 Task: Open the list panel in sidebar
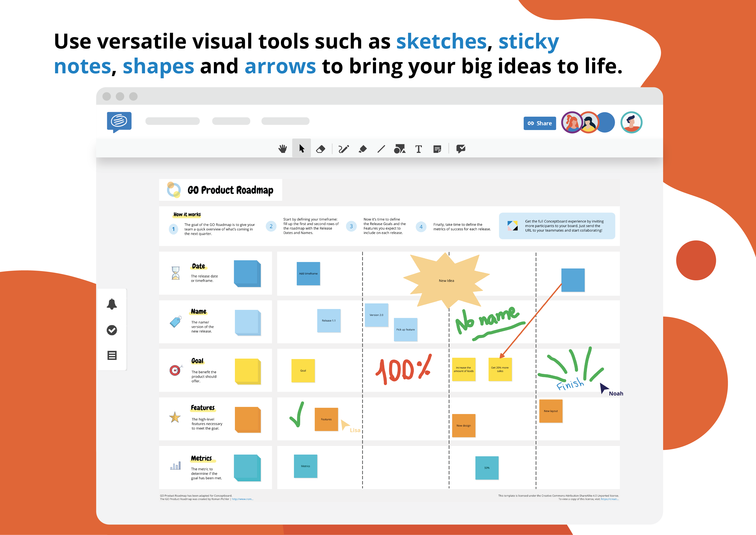(112, 355)
